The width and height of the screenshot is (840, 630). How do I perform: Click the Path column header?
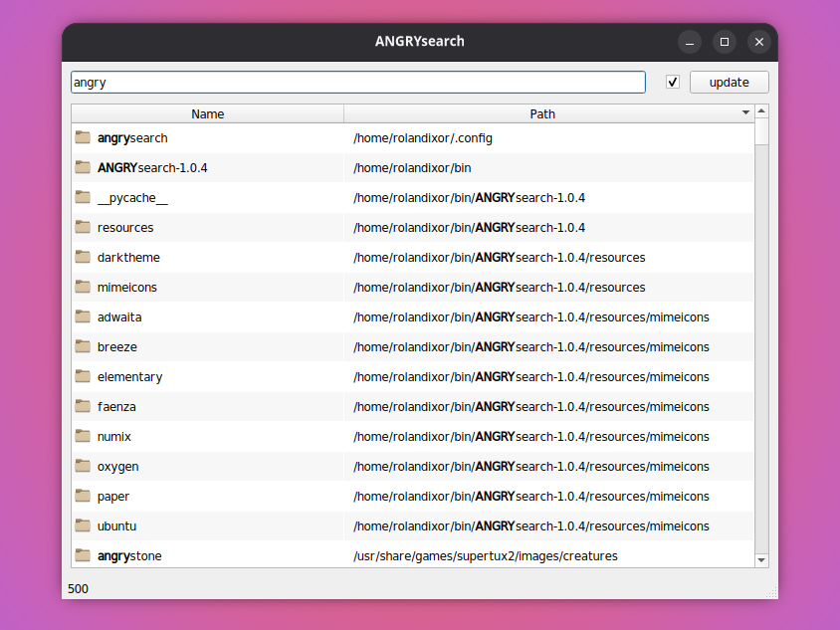tap(542, 112)
